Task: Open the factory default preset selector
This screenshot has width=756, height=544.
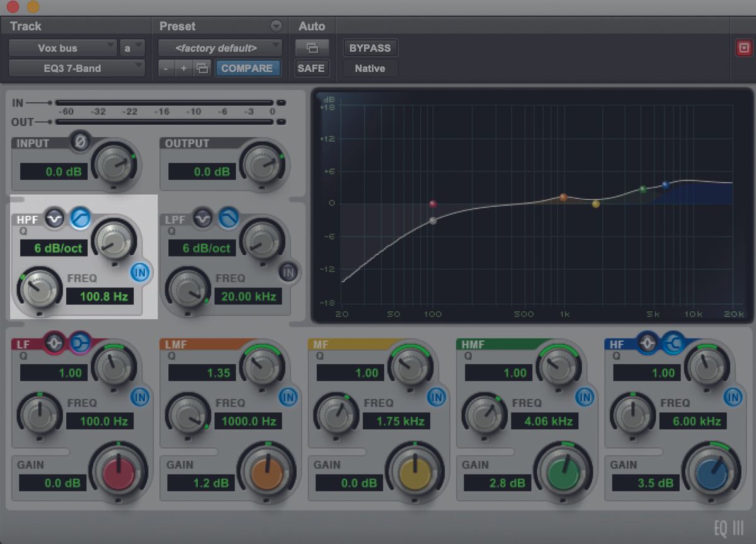Action: [x=219, y=47]
